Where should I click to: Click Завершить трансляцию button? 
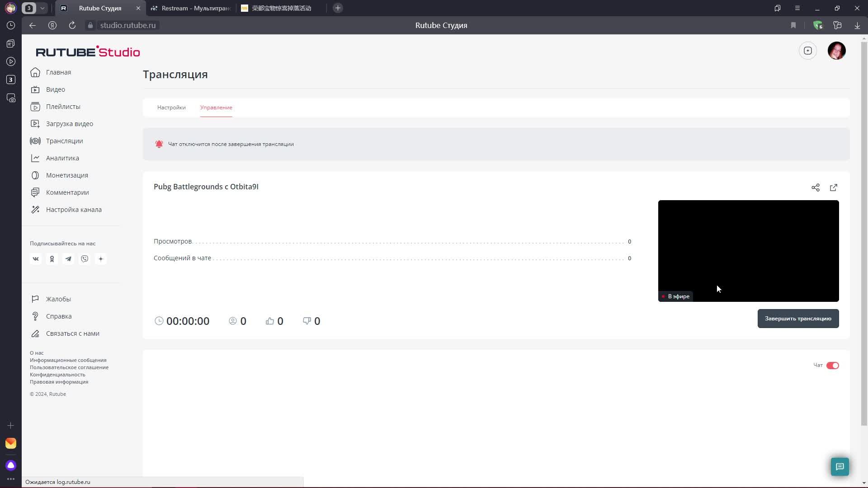798,319
